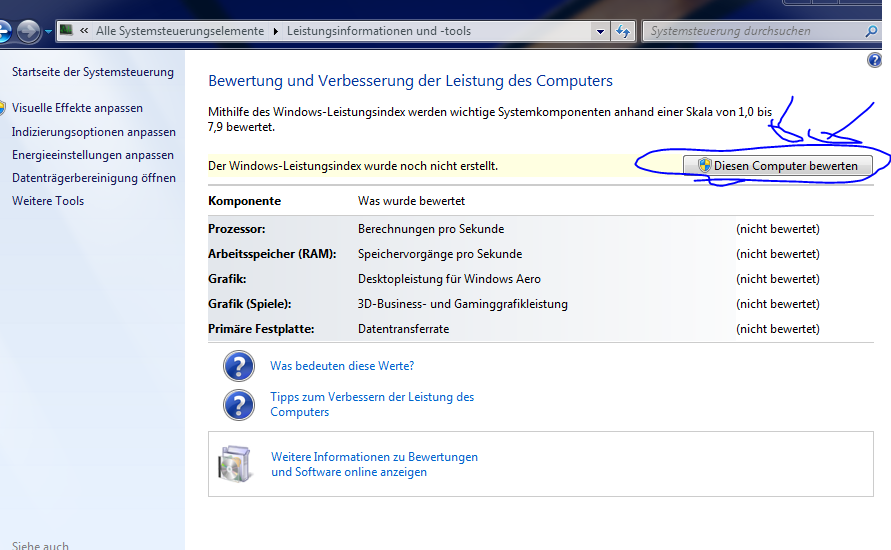Viewport: 891px width, 550px height.
Task: Select the Grafik (Spiele): row label
Action: click(x=249, y=304)
